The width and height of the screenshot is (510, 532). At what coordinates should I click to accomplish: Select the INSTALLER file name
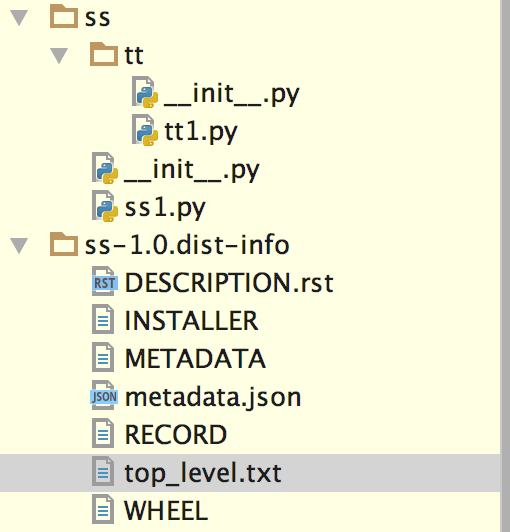pos(191,321)
